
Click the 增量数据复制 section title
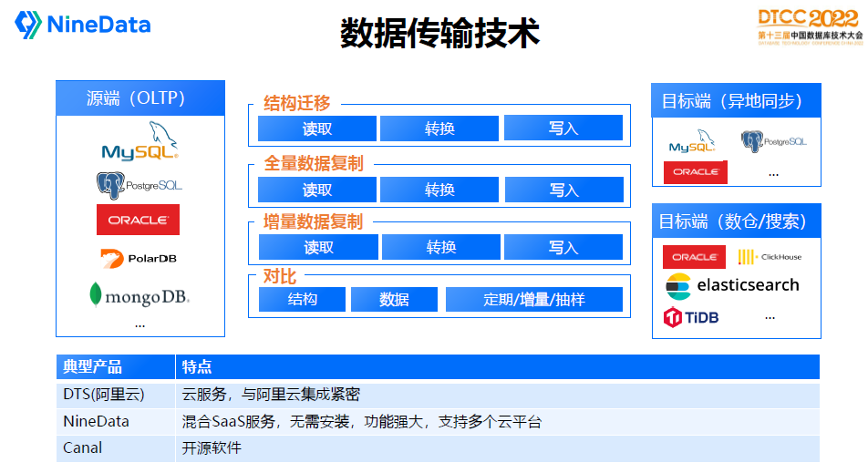[313, 221]
